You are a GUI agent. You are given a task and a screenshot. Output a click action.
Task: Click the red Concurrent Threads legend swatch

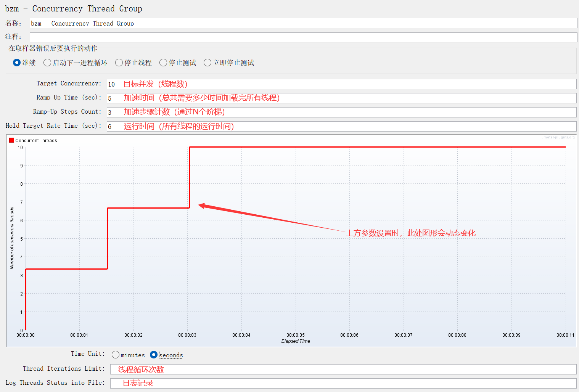pos(11,140)
